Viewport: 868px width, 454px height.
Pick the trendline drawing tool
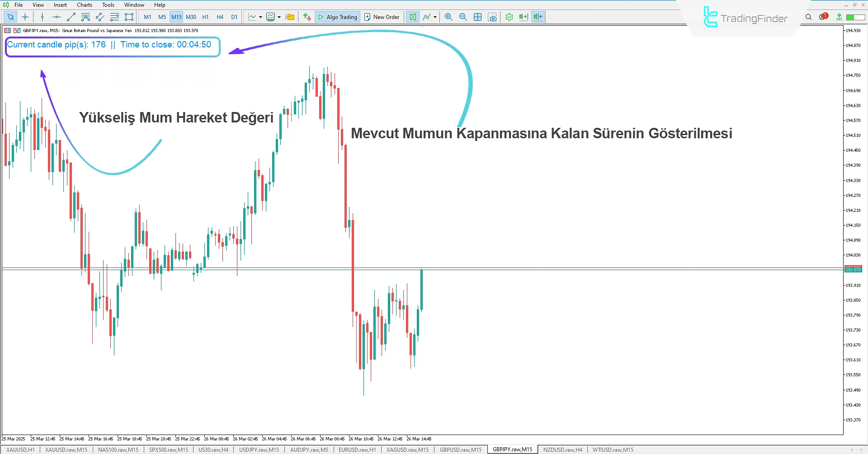[x=71, y=17]
